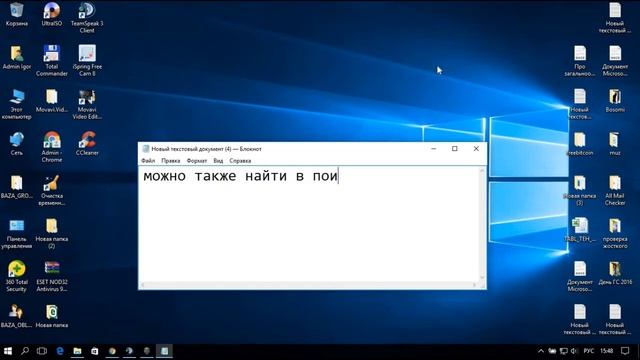Select the Admin Igor user folder icon
The image size is (640, 360).
(17, 58)
